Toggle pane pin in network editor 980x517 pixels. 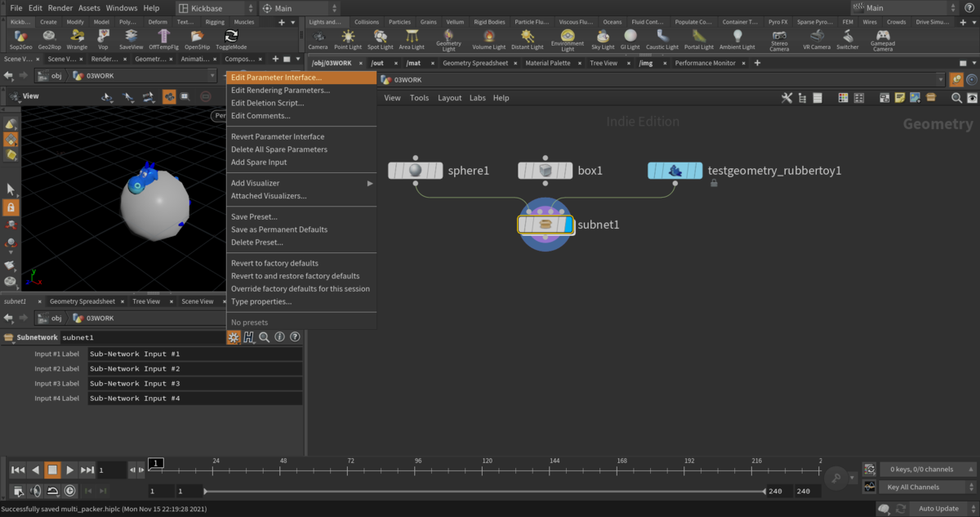point(956,79)
